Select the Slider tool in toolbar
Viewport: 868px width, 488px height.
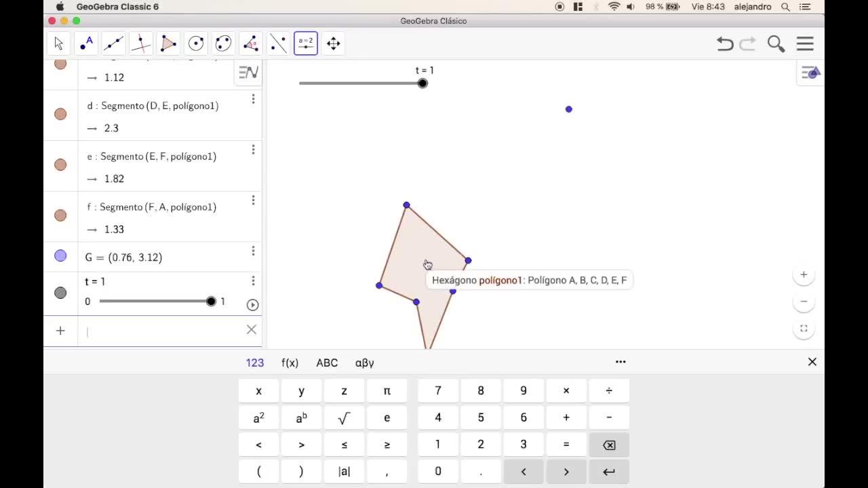(x=306, y=43)
